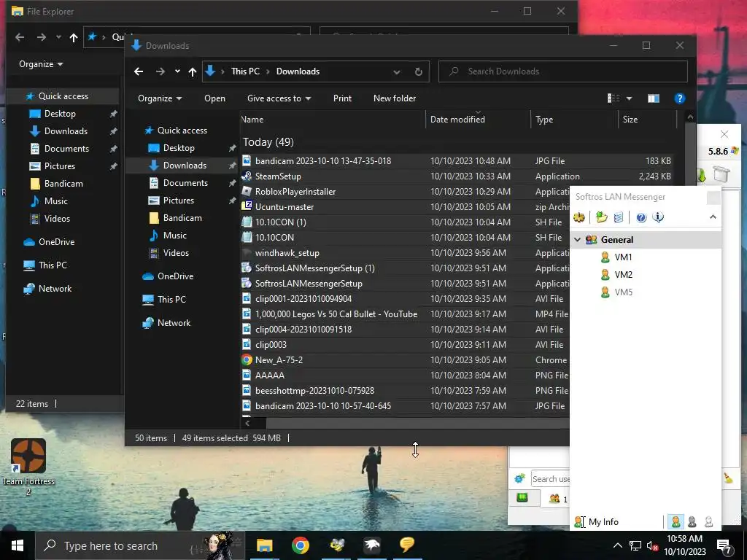Collapse the General user group

pos(578,239)
